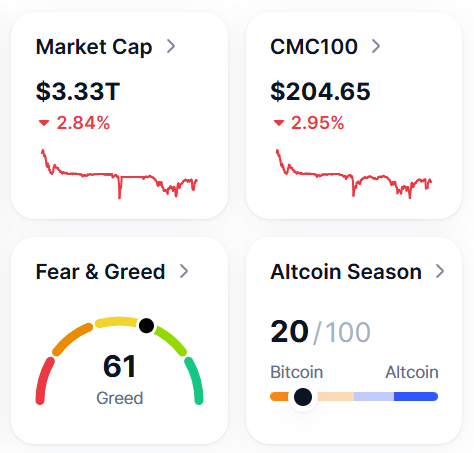474x453 pixels.
Task: Click the $204.65 CMC100 value
Action: [x=320, y=91]
